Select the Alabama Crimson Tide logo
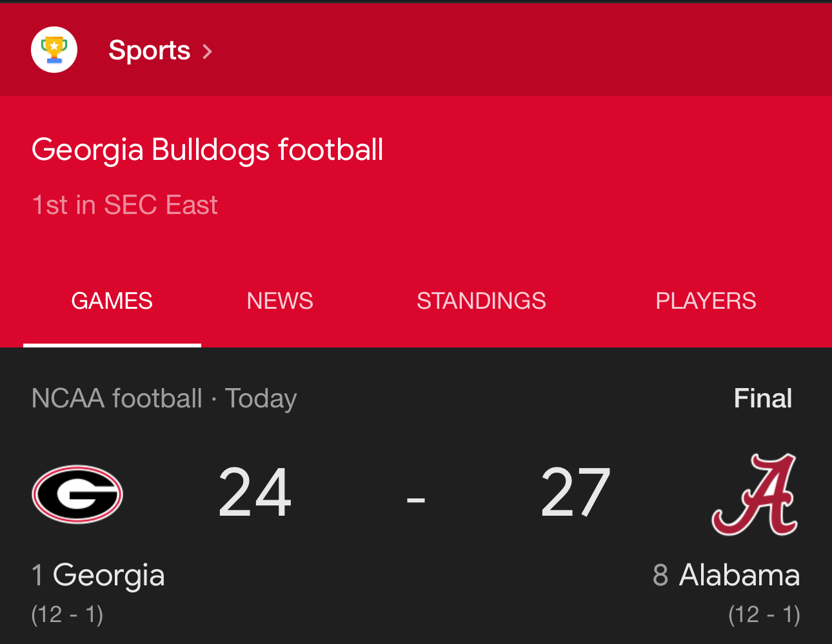Image resolution: width=832 pixels, height=644 pixels. click(x=755, y=495)
